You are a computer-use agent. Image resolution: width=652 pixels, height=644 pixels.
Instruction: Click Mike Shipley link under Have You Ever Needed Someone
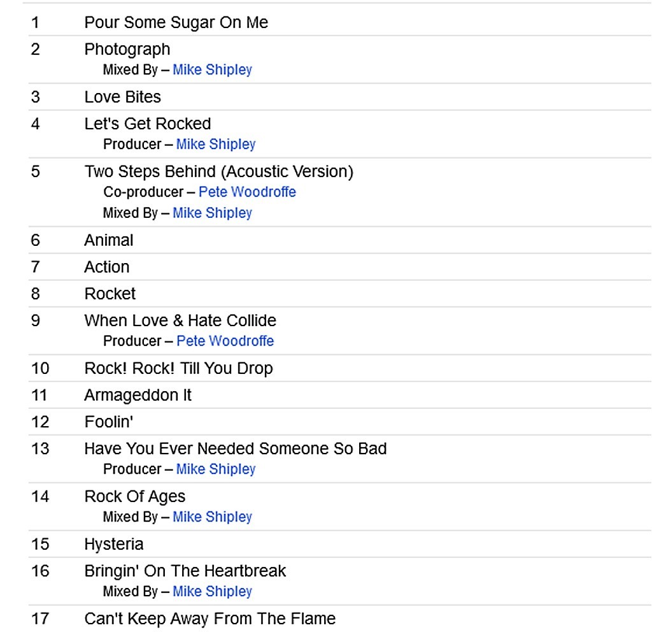(216, 469)
